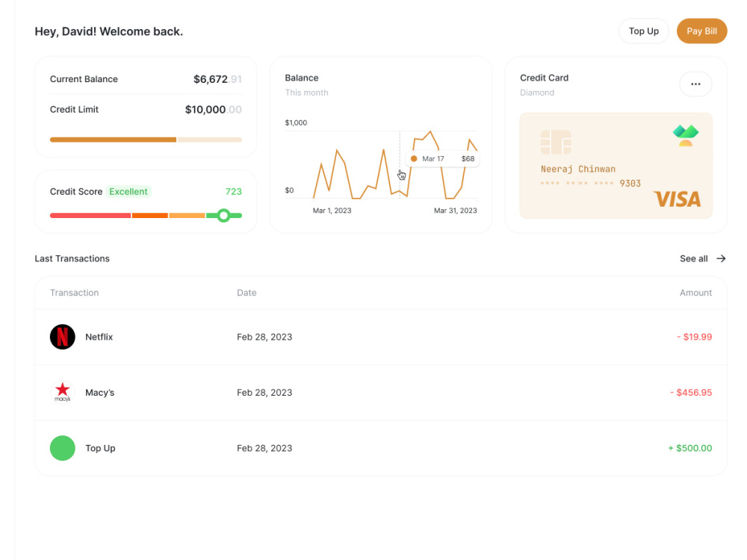Click the card chip icon

coord(556,143)
